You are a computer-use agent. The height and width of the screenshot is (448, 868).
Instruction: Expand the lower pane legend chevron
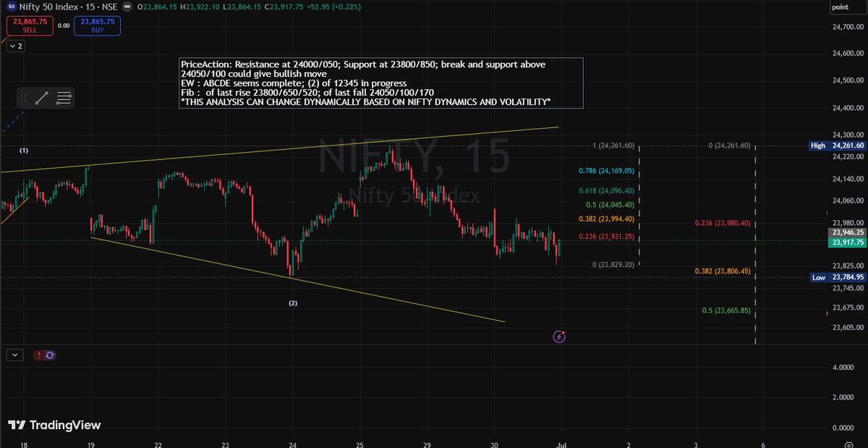[16, 355]
